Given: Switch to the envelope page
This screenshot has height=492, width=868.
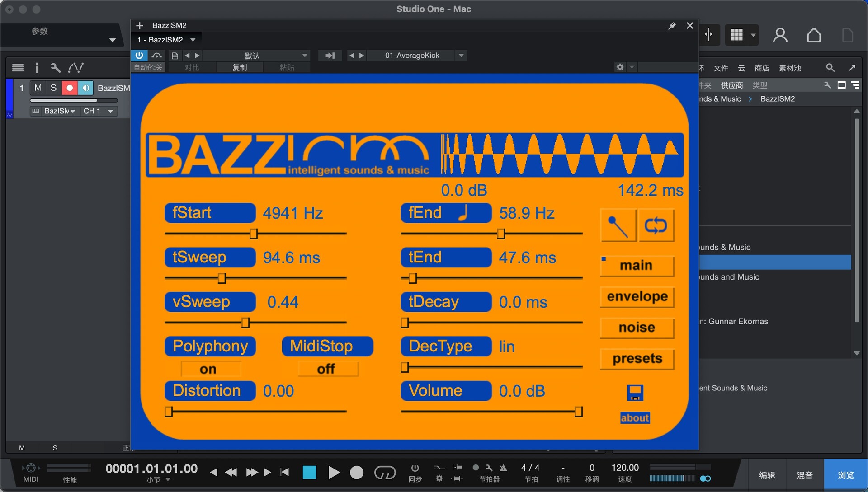Looking at the screenshot, I should 637,296.
